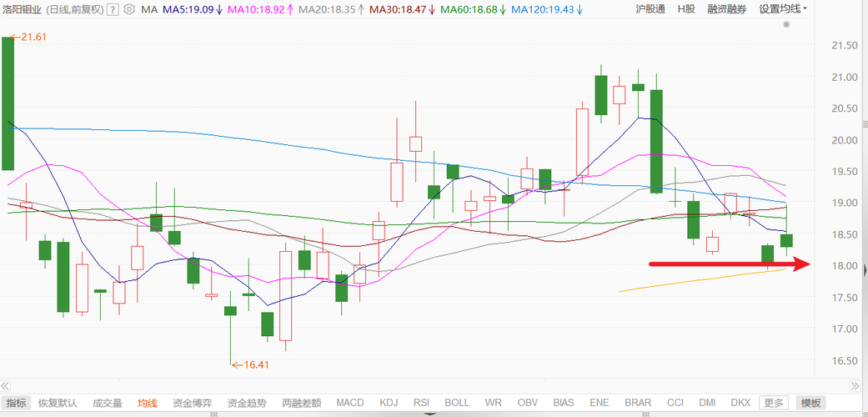Select the CCI indicator tab
This screenshot has height=417, width=868.
[x=675, y=403]
